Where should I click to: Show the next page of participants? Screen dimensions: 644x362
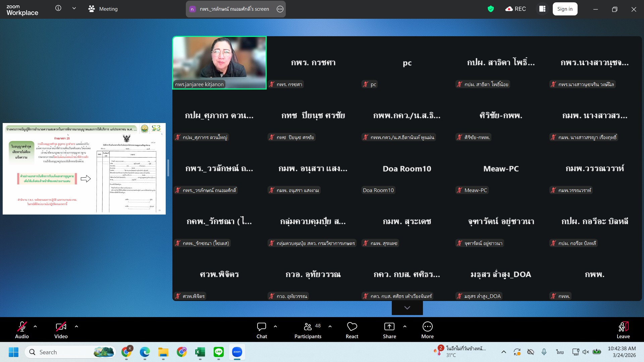click(x=407, y=308)
